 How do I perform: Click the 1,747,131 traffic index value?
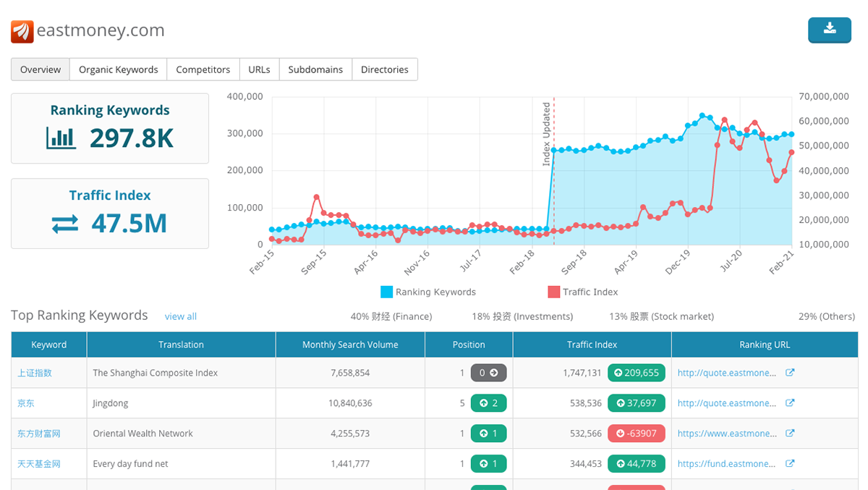coord(582,373)
